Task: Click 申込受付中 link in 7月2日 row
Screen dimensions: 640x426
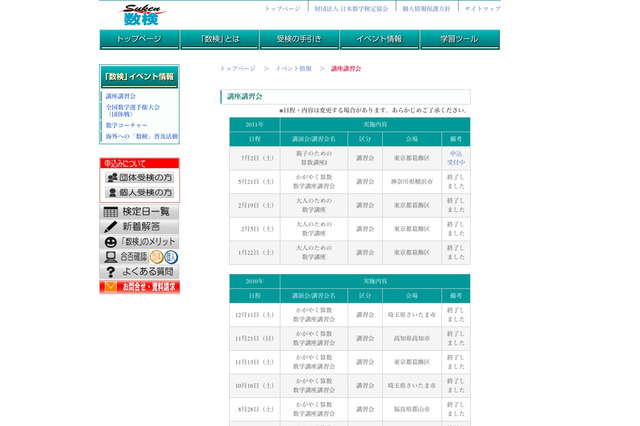Action: (x=456, y=158)
